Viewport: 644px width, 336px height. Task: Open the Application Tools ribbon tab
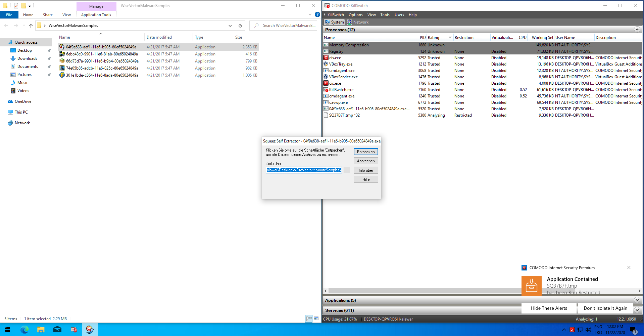[x=96, y=15]
